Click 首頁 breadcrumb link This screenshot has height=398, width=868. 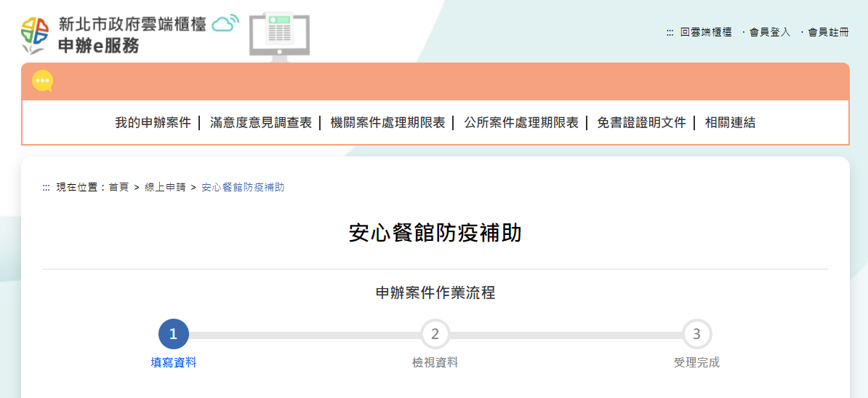point(118,188)
